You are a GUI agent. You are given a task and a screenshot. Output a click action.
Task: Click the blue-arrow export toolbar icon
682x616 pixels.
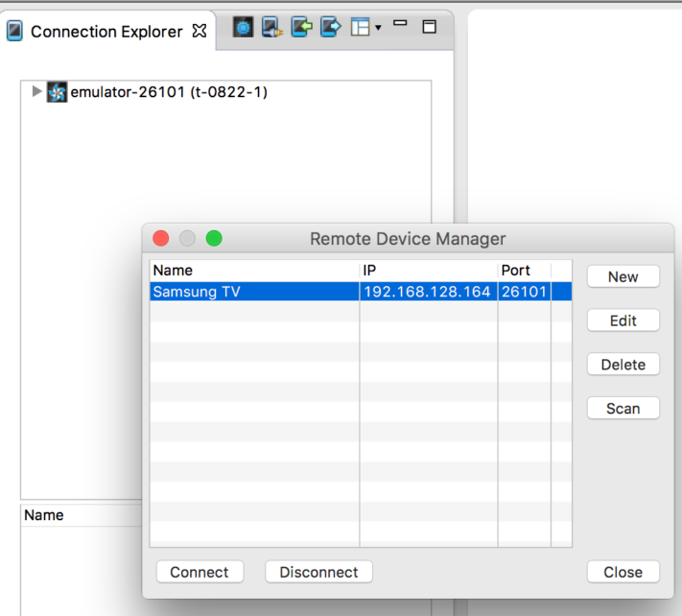point(330,28)
